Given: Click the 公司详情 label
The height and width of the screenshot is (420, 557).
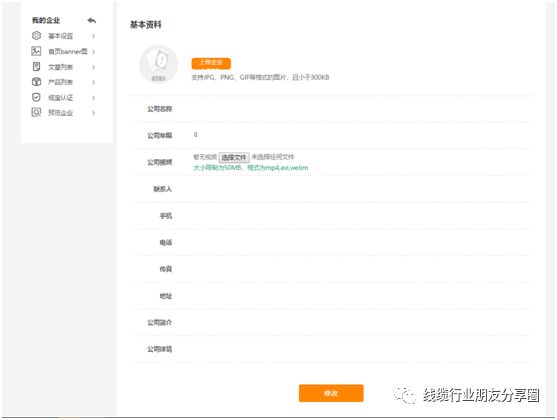Looking at the screenshot, I should [x=159, y=349].
